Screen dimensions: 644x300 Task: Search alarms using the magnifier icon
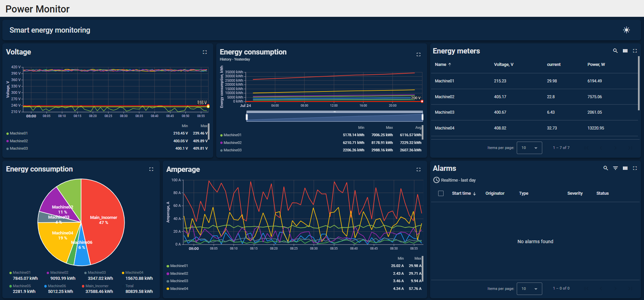(605, 168)
